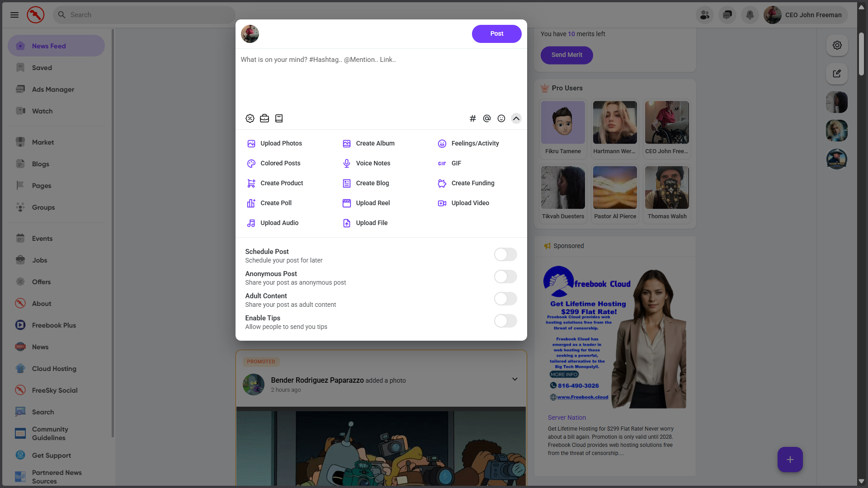The width and height of the screenshot is (868, 488).
Task: Enable the Schedule Post toggle
Action: point(505,254)
